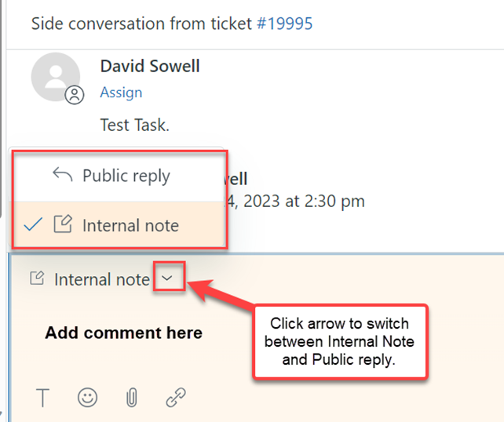Click the checkmark beside Internal note in the menu
The image size is (504, 422).
33,225
